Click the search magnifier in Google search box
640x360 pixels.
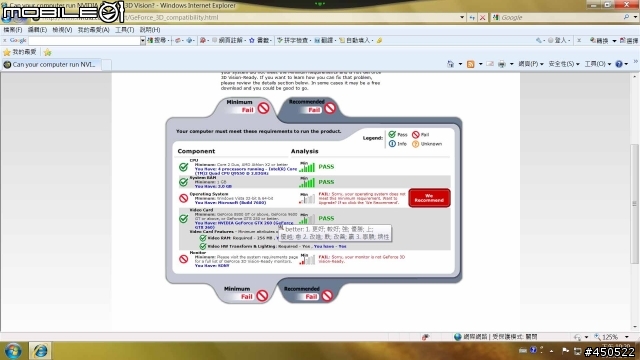626,17
